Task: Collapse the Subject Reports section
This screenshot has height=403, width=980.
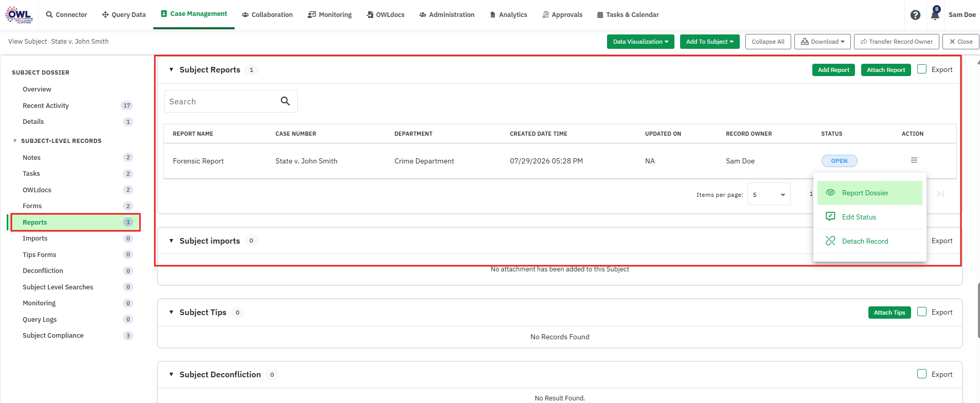Action: [171, 69]
